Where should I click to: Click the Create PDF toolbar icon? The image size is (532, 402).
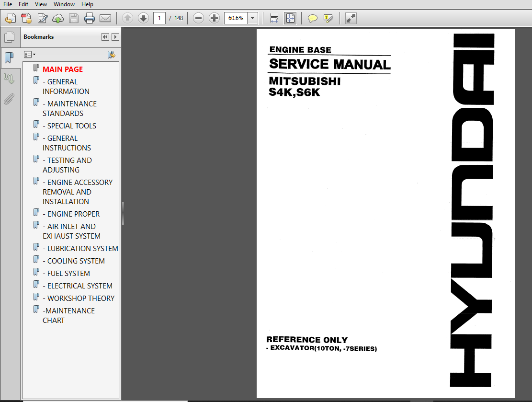point(26,18)
